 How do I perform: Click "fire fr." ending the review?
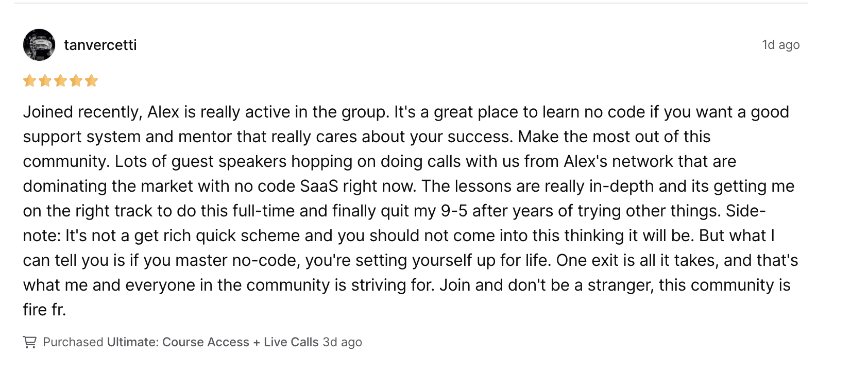tap(44, 310)
